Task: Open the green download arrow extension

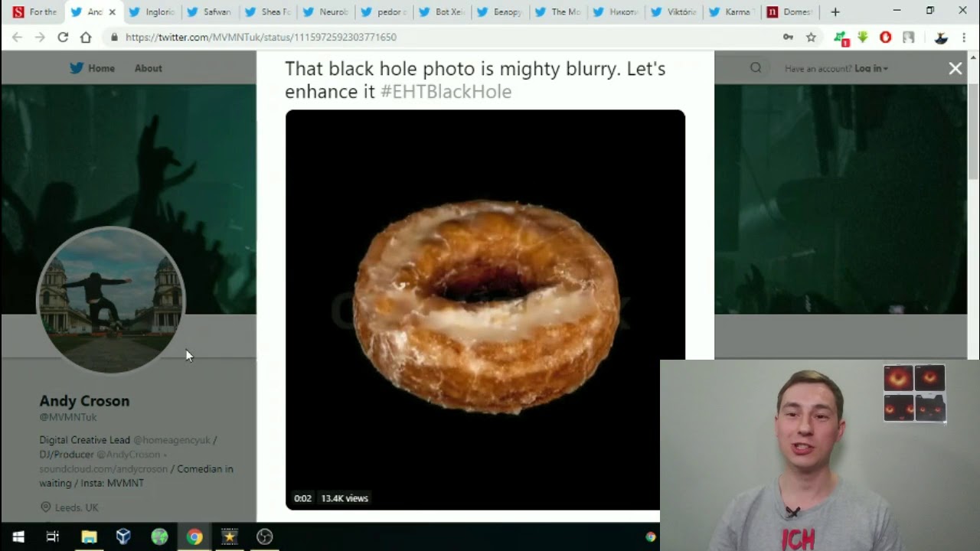Action: pyautogui.click(x=863, y=37)
